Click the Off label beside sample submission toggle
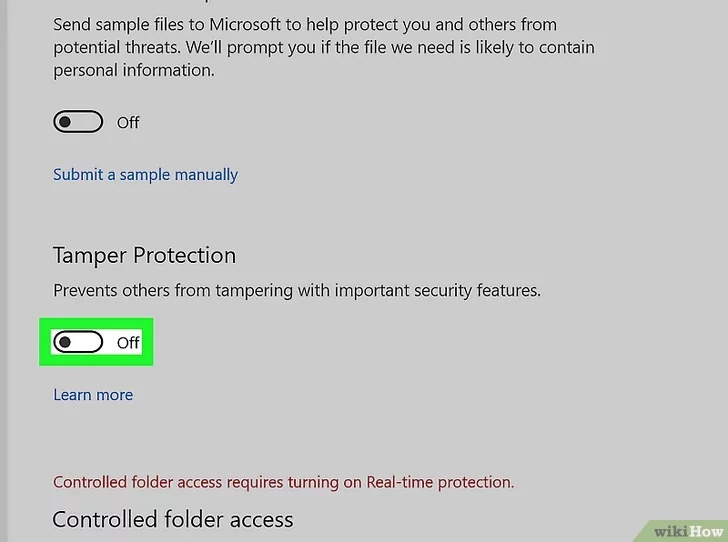The image size is (728, 542). 128,123
